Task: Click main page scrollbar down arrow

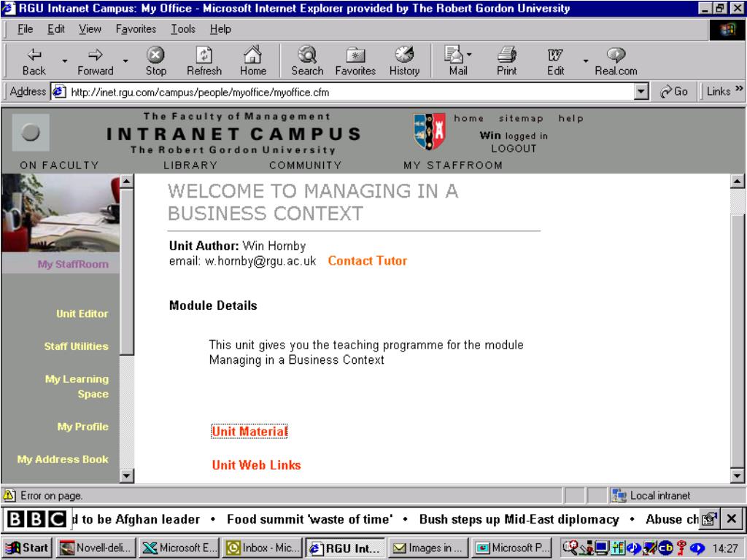Action: pos(737,475)
